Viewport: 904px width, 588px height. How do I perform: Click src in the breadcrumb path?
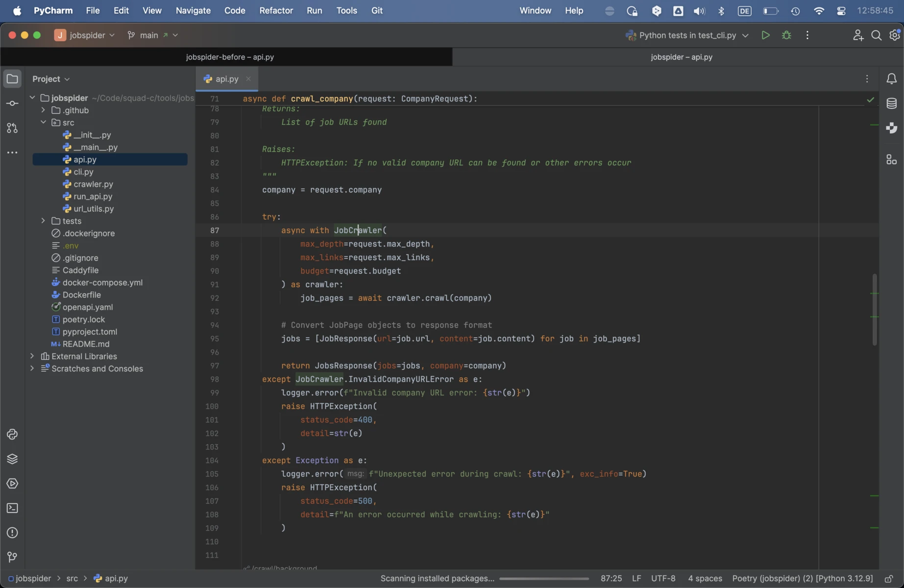[x=72, y=579]
